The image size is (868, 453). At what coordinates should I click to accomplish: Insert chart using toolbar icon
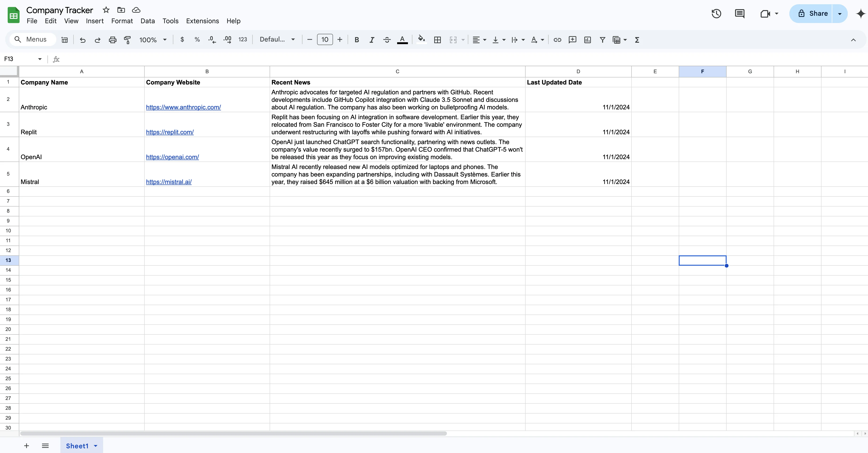pos(587,40)
